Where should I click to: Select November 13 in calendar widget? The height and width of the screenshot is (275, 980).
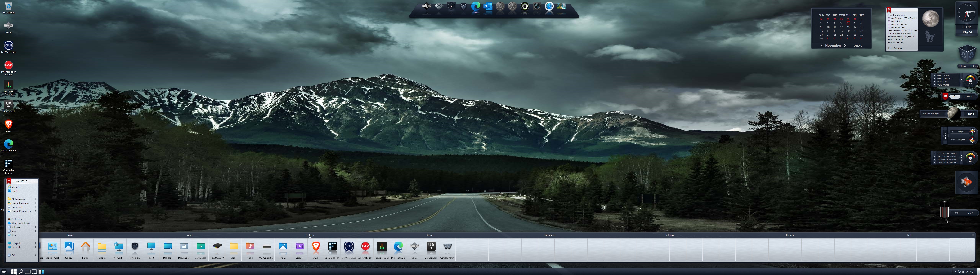point(848,27)
